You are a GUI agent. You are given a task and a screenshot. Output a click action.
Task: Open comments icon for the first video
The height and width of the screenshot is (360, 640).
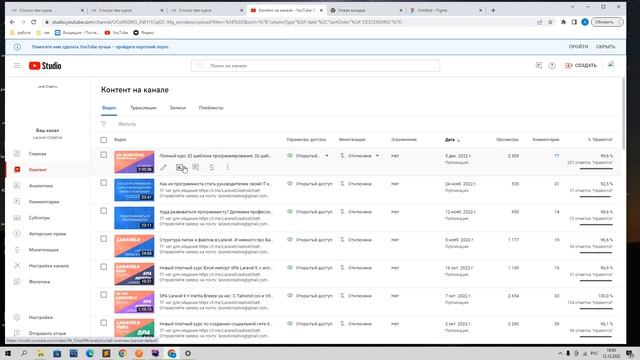point(196,167)
